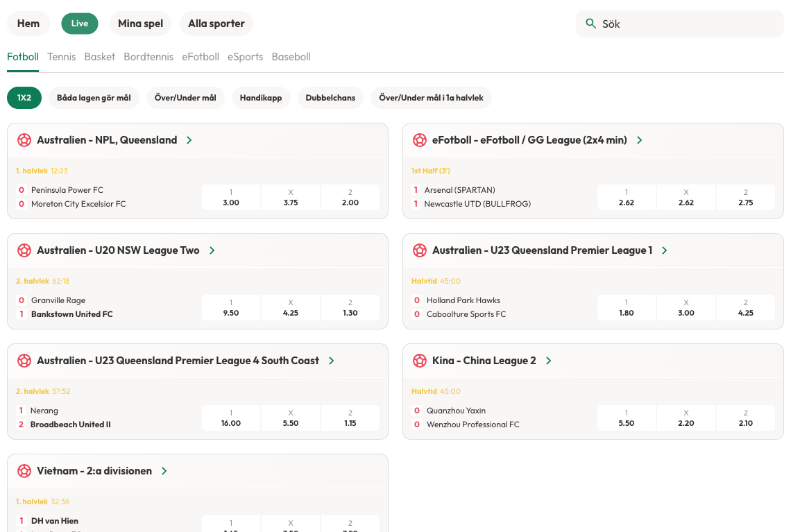Viewport: 800px width, 532px height.
Task: Enable the Över/Under mål market filter
Action: click(185, 98)
